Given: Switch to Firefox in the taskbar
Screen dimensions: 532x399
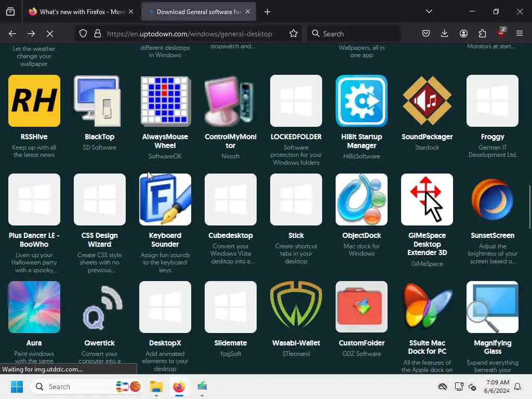Looking at the screenshot, I should point(179,387).
